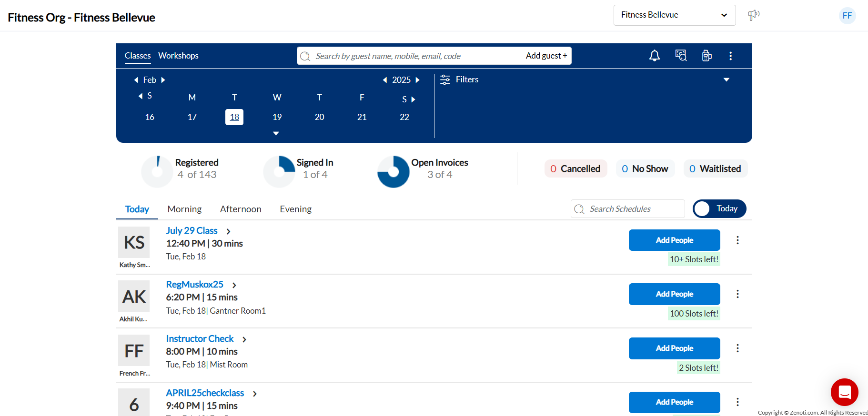Open the chat support bubble
Screen dimensions: 868x416
(x=845, y=392)
